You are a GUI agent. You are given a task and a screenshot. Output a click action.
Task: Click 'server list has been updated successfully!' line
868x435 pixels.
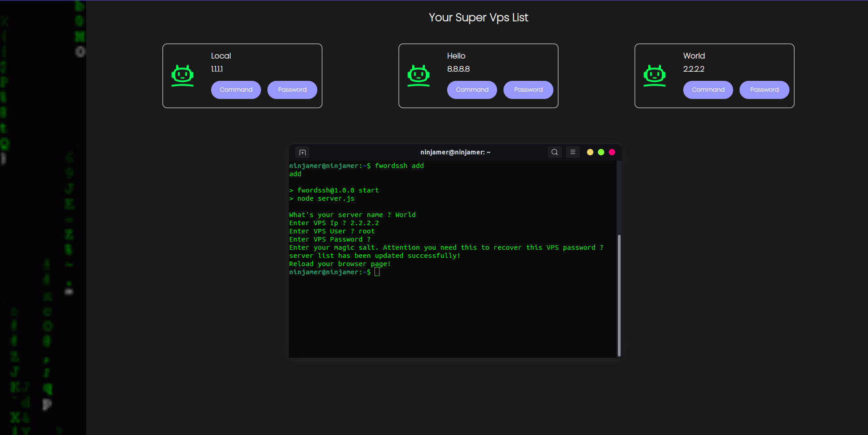pyautogui.click(x=375, y=256)
